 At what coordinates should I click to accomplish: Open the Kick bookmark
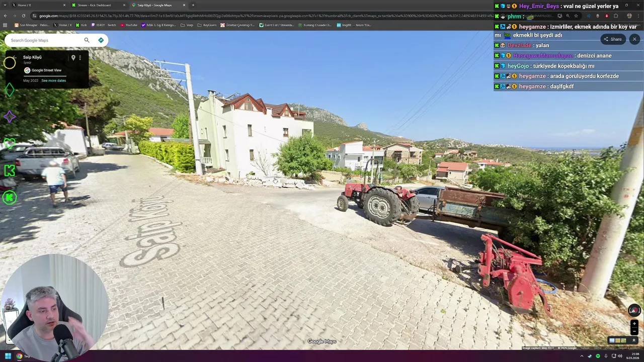[x=82, y=25]
